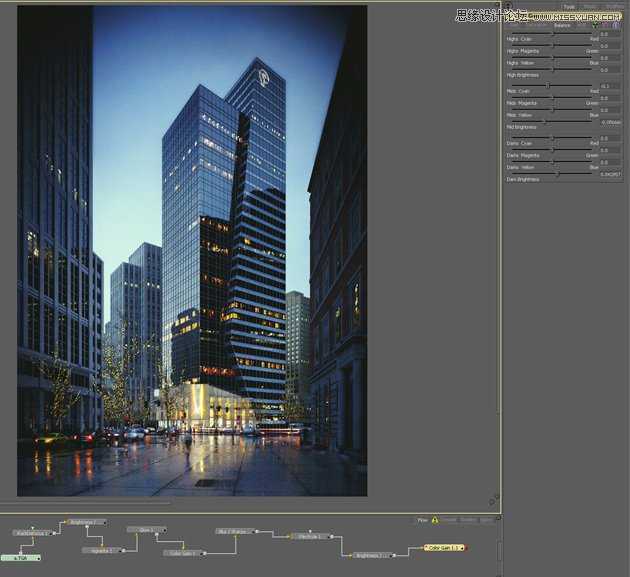Switch to the Balance tab
The height and width of the screenshot is (577, 630).
562,25
